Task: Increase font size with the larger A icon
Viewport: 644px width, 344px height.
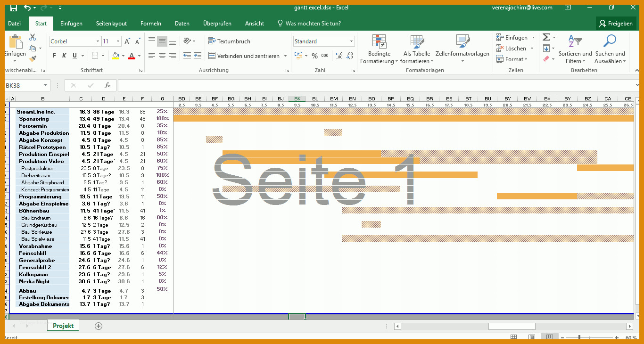Action: pyautogui.click(x=127, y=41)
